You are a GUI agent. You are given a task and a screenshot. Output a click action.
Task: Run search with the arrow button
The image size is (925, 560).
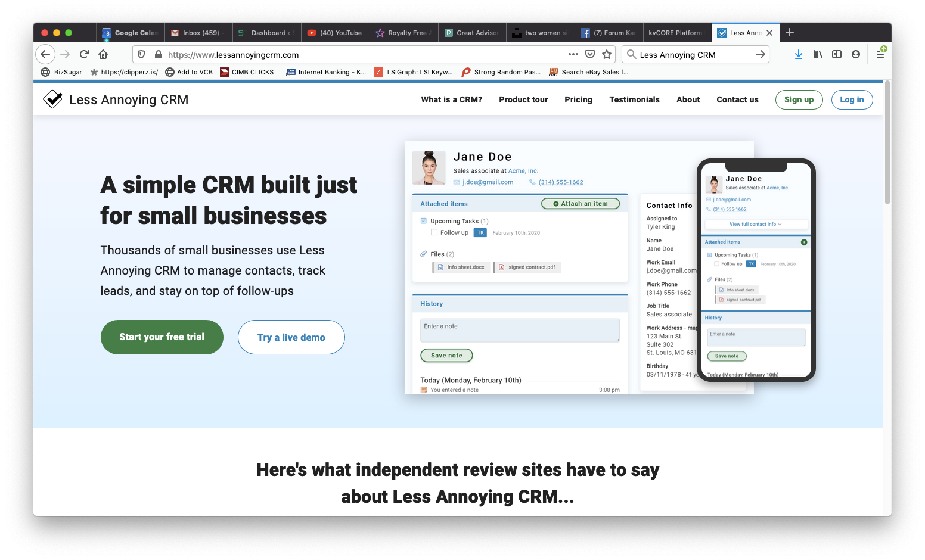760,54
